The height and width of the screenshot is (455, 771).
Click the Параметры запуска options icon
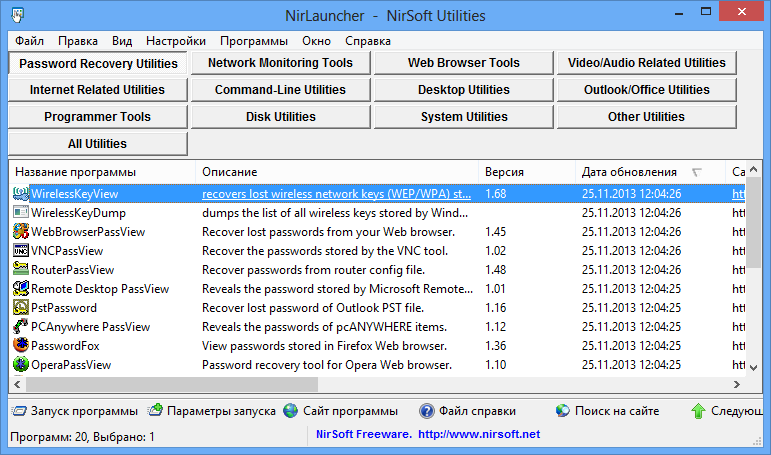(x=155, y=410)
